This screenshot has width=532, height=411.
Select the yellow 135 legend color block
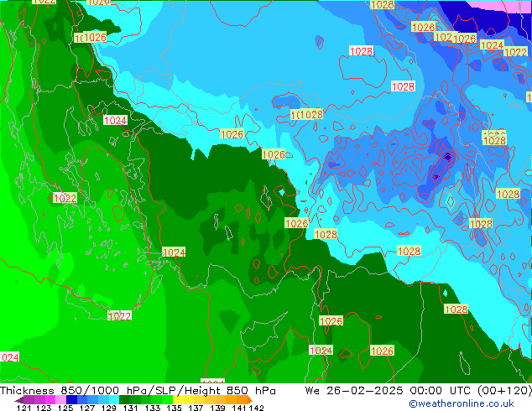(x=178, y=400)
